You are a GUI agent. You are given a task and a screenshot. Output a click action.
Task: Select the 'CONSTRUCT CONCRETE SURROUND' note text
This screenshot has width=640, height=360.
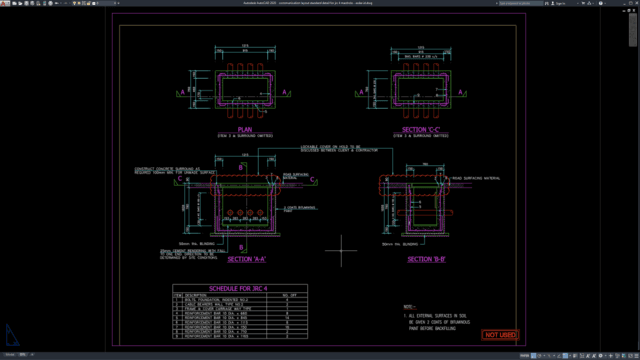point(175,171)
